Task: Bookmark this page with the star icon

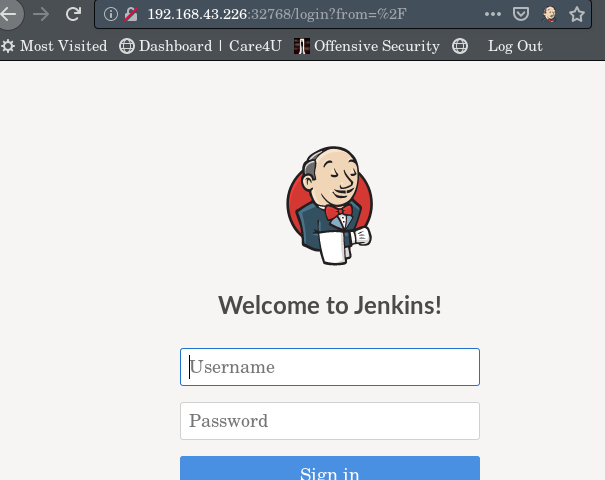Action: (577, 14)
